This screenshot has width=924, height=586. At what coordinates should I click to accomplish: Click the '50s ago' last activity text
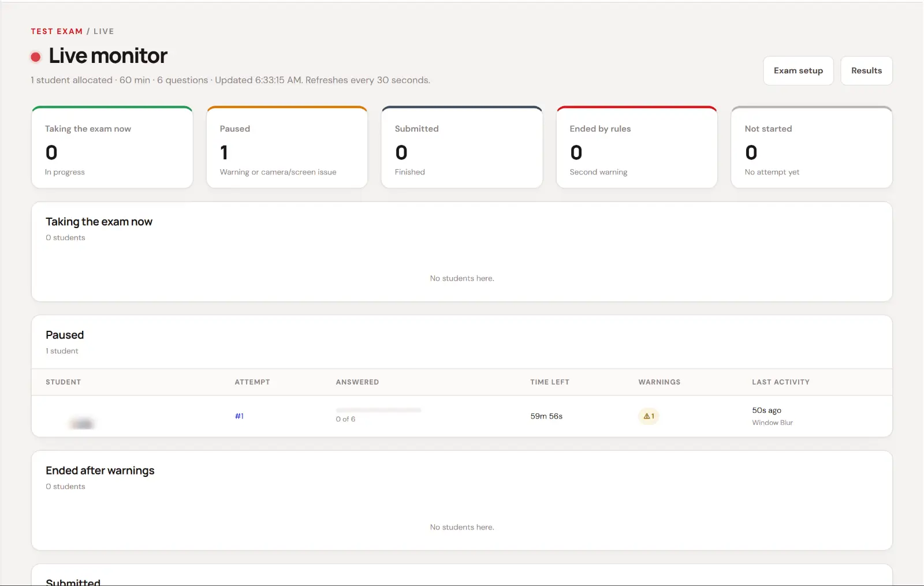coord(766,410)
